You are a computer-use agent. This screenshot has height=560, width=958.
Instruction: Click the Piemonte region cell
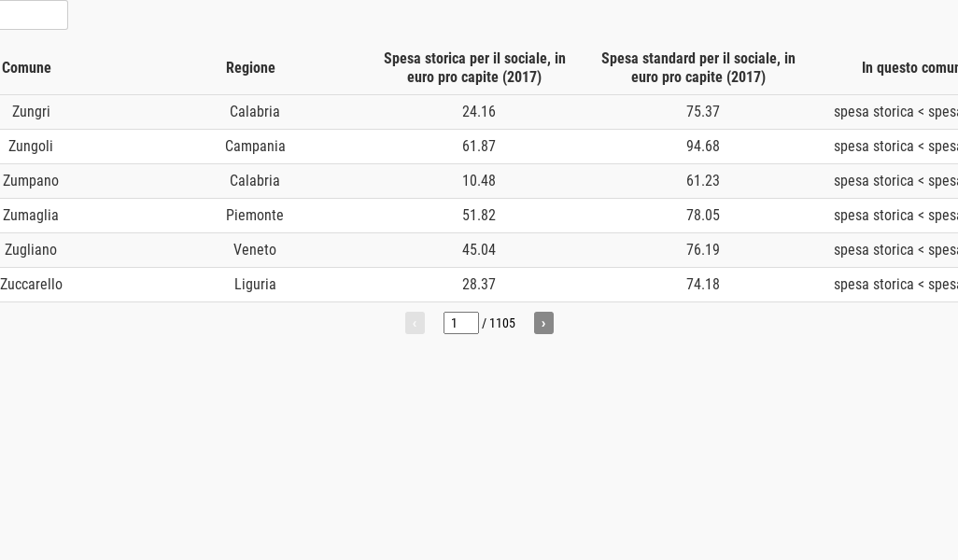click(254, 216)
